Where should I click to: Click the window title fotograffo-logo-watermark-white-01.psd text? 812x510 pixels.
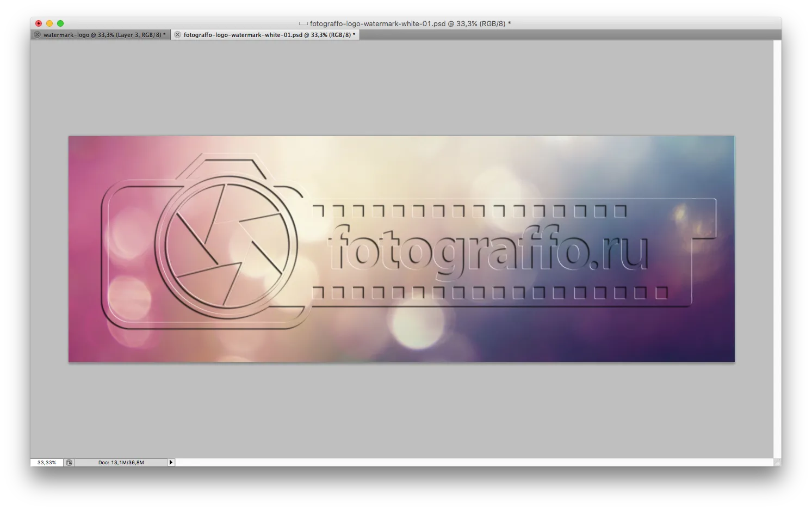410,23
